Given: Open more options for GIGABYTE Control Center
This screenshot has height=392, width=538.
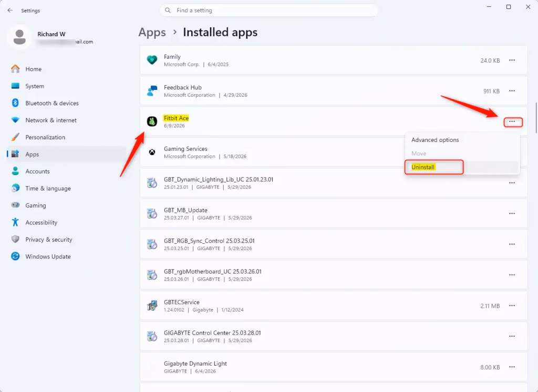Looking at the screenshot, I should pos(512,336).
